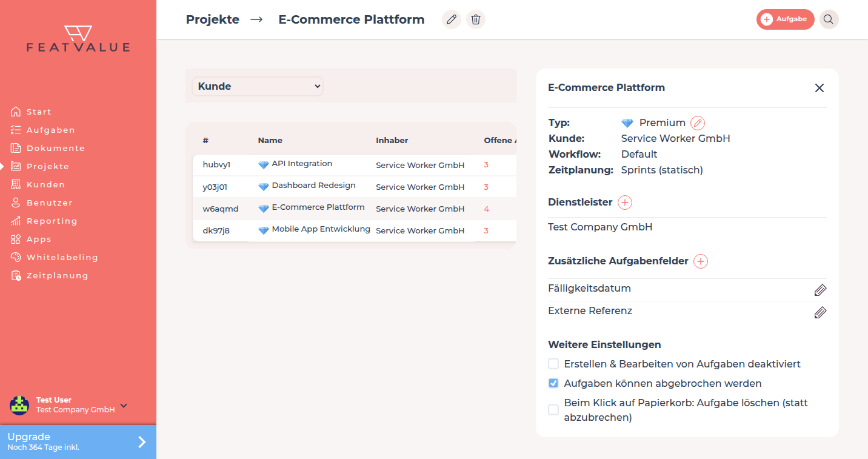Check Beim Klick auf Papierkorb option
The image size is (868, 459).
click(553, 410)
